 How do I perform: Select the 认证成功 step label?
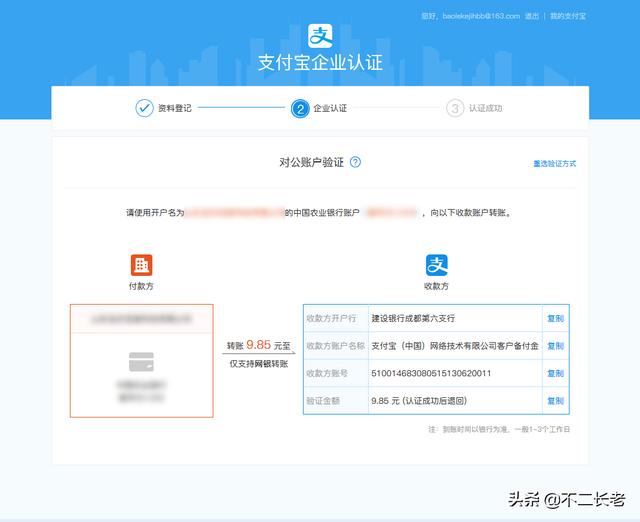[x=485, y=108]
